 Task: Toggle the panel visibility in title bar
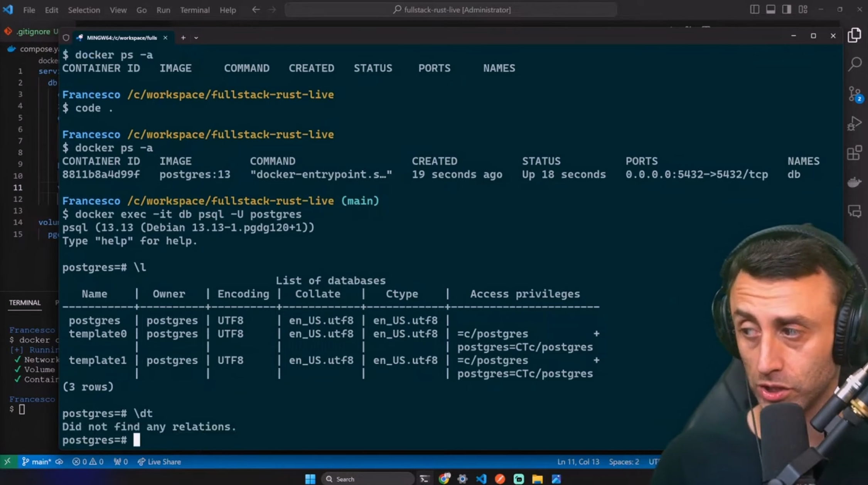pyautogui.click(x=771, y=9)
